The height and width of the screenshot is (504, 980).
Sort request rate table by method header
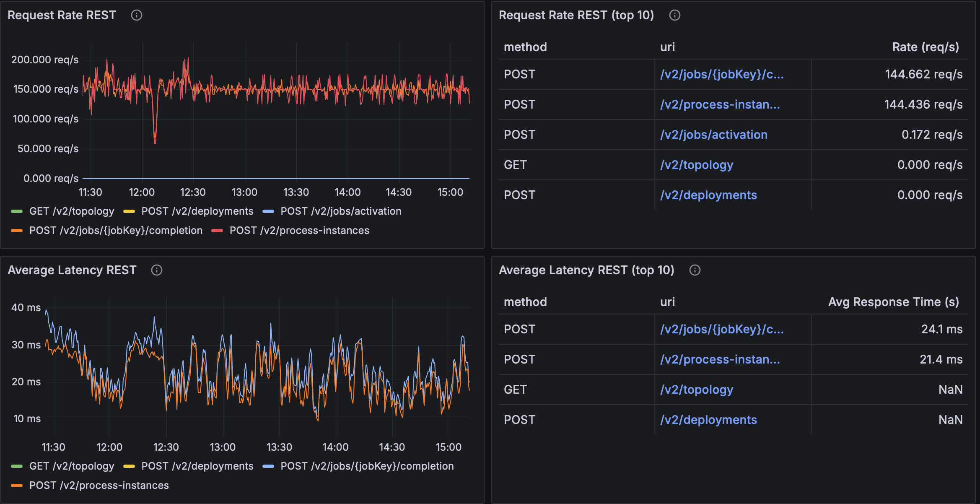point(525,47)
